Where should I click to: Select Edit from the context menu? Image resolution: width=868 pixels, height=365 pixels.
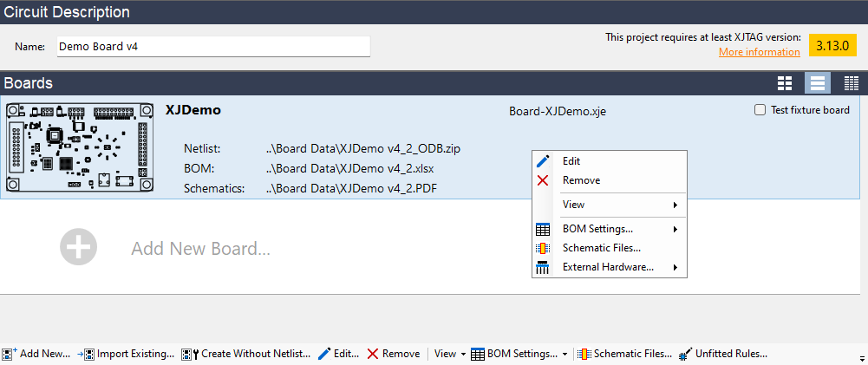click(x=571, y=161)
